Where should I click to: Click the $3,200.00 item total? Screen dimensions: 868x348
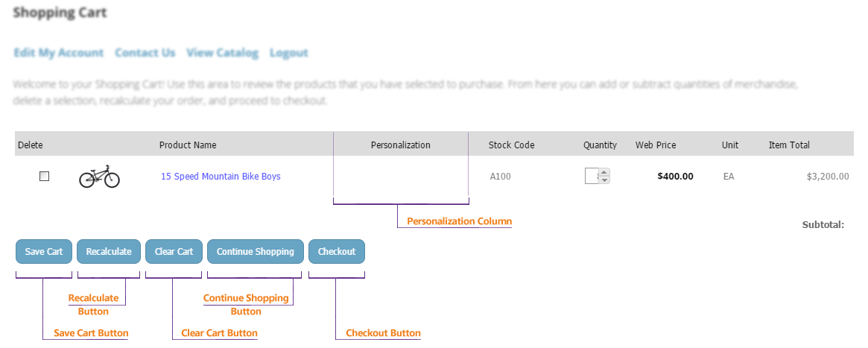828,177
